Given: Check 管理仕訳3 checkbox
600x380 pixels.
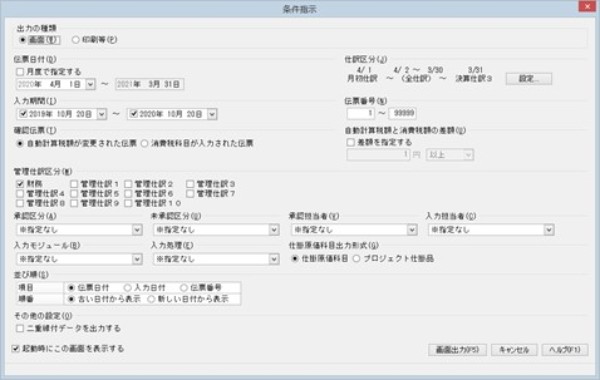Looking at the screenshot, I should [190, 184].
